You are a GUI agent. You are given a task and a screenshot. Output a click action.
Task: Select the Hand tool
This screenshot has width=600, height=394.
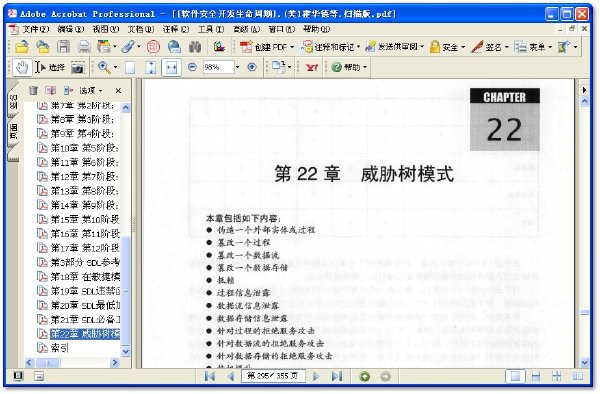(x=22, y=68)
